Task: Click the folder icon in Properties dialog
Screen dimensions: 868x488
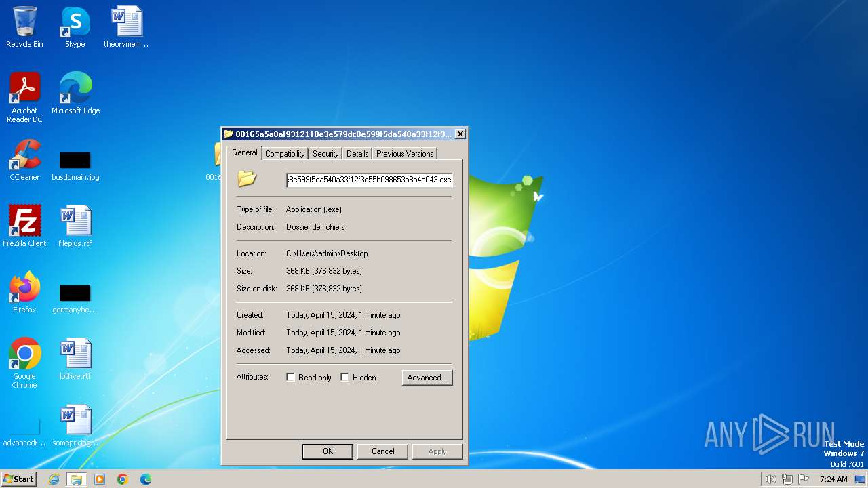Action: pos(247,179)
